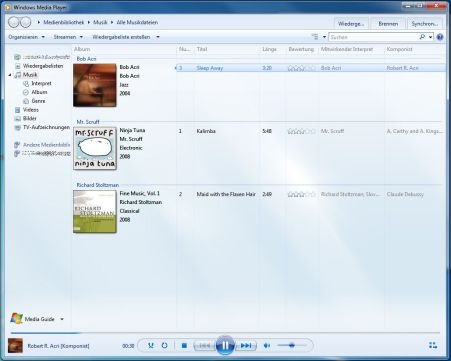
Task: Select Musik in the navigation tree
Action: [30, 75]
